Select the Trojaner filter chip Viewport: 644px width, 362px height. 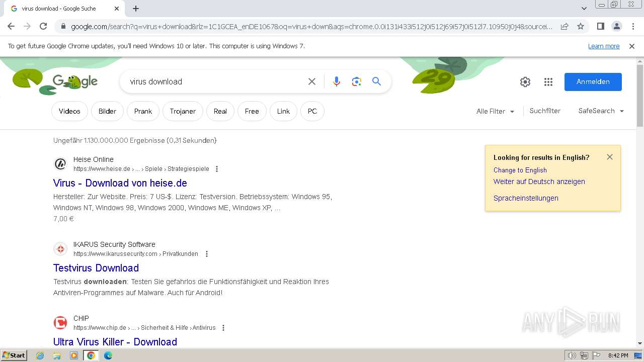183,111
